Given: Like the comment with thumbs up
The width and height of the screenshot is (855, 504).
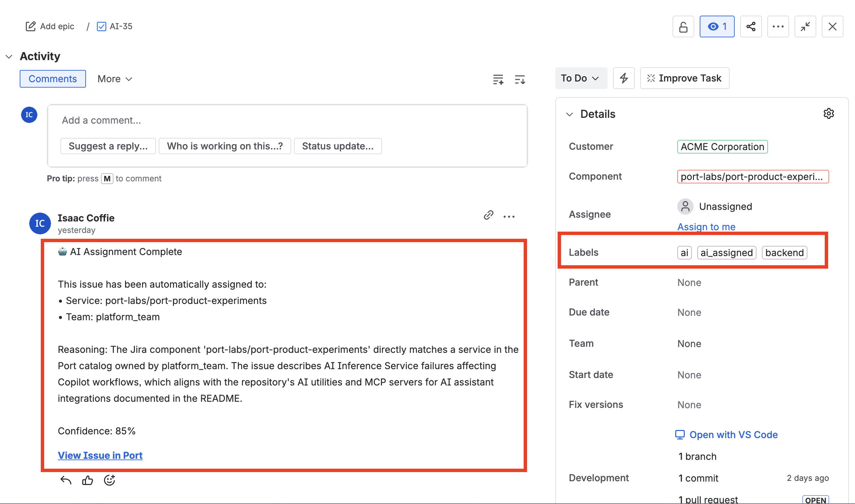Looking at the screenshot, I should [87, 480].
